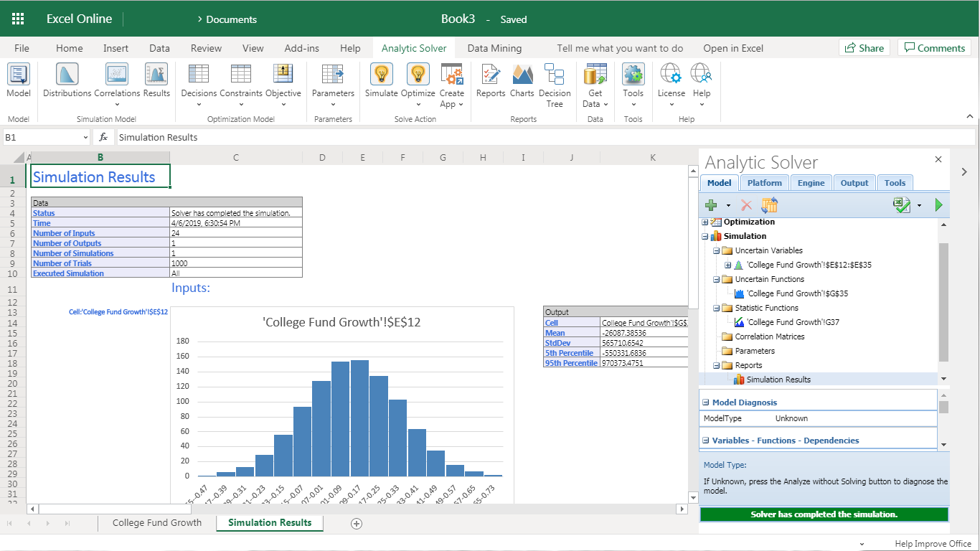This screenshot has height=551, width=980.
Task: Select the College Fund Growth sheet tab
Action: pyautogui.click(x=157, y=522)
